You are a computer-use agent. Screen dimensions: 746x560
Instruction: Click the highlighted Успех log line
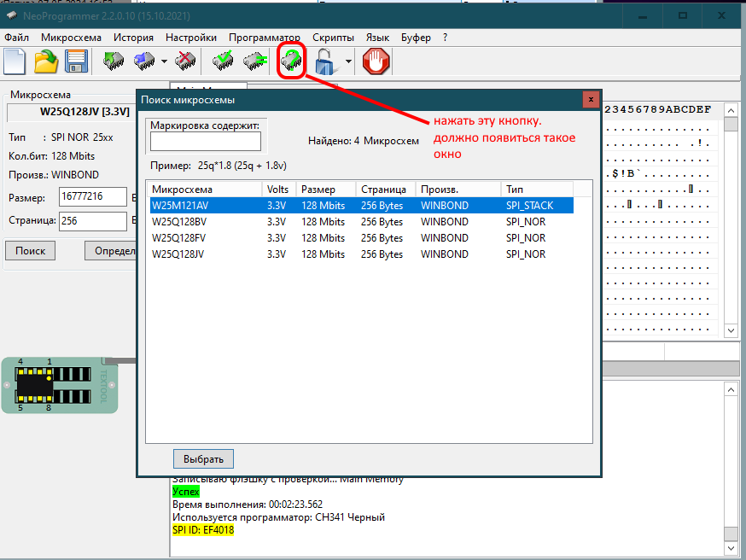(x=186, y=492)
